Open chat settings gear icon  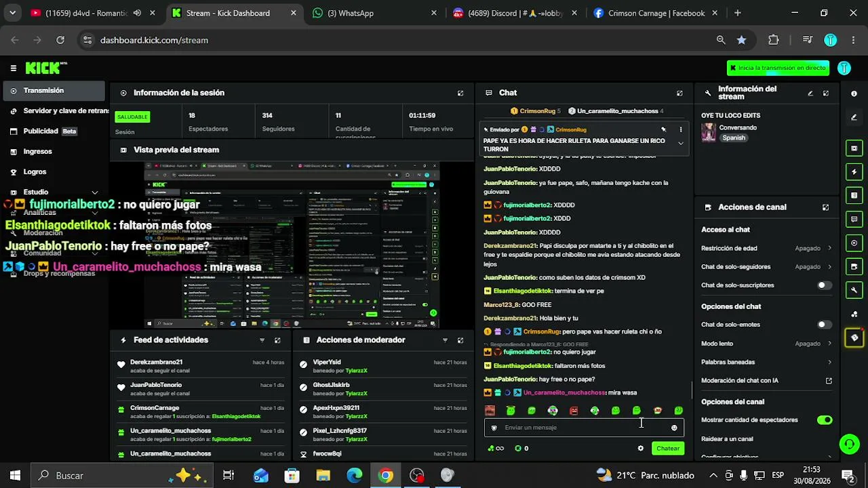641,448
